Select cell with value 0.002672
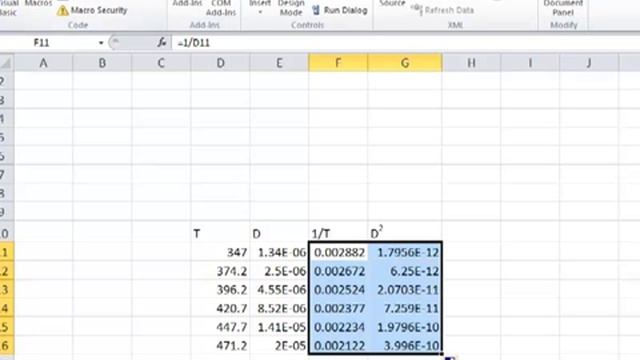This screenshot has width=640, height=360. pyautogui.click(x=338, y=271)
